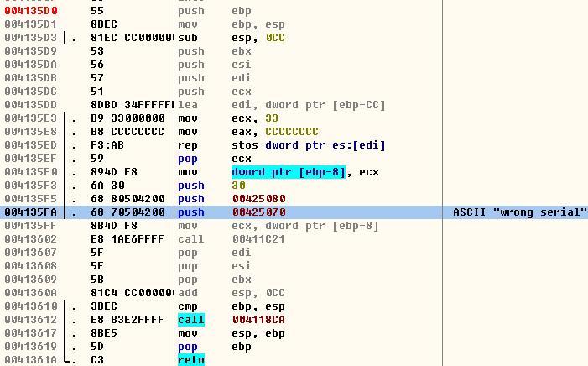Select address 00413607

[31, 253]
